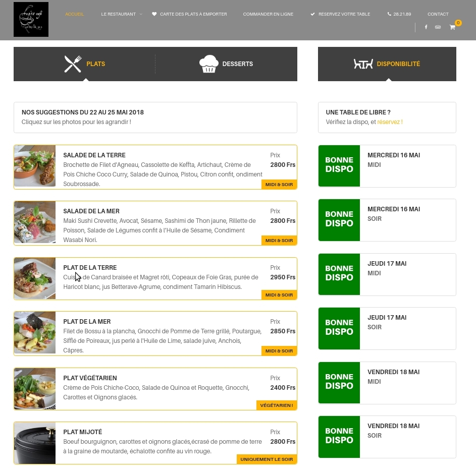The height and width of the screenshot is (475, 476).
Task: Open Carte des plats à emporter
Action: (x=193, y=14)
